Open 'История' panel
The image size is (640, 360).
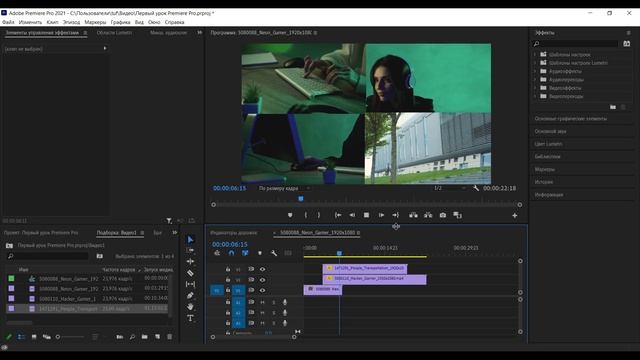(544, 182)
